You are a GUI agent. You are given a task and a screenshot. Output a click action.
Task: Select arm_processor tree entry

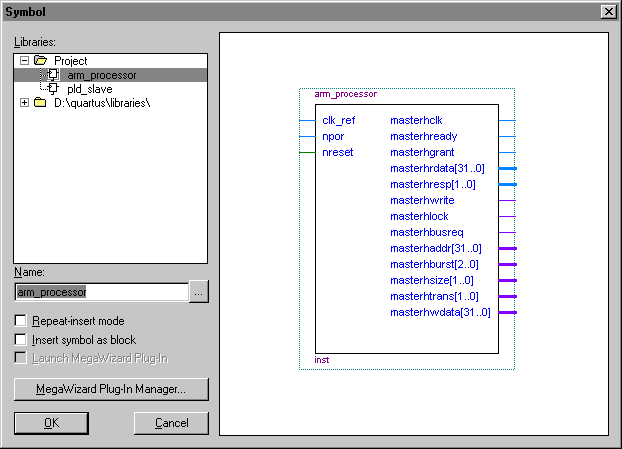[101, 75]
